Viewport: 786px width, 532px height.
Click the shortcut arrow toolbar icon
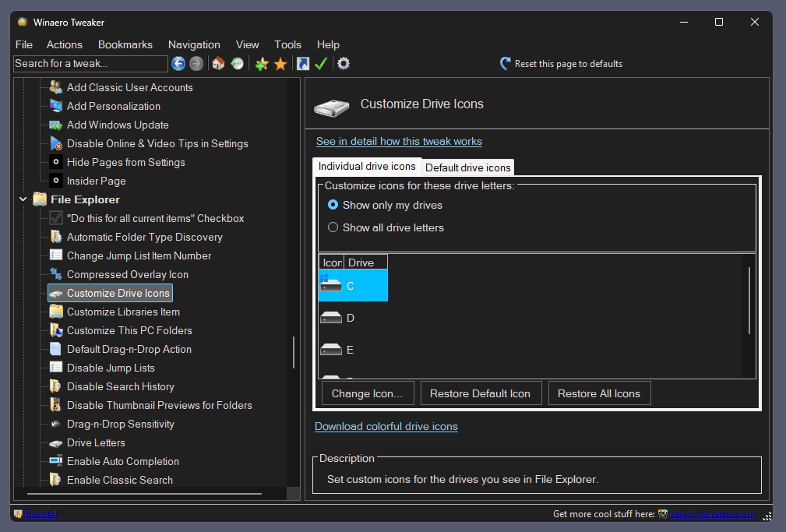pyautogui.click(x=303, y=64)
